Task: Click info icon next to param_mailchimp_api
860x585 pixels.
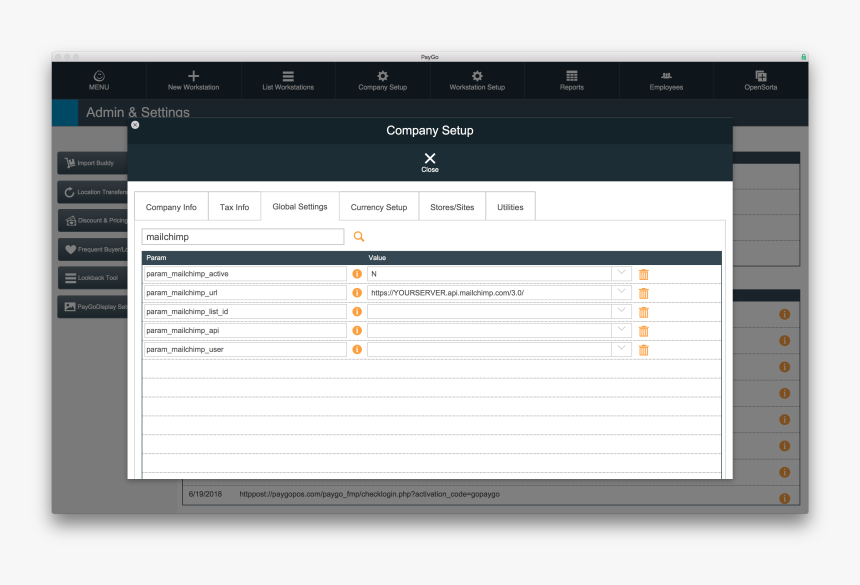Action: click(357, 331)
